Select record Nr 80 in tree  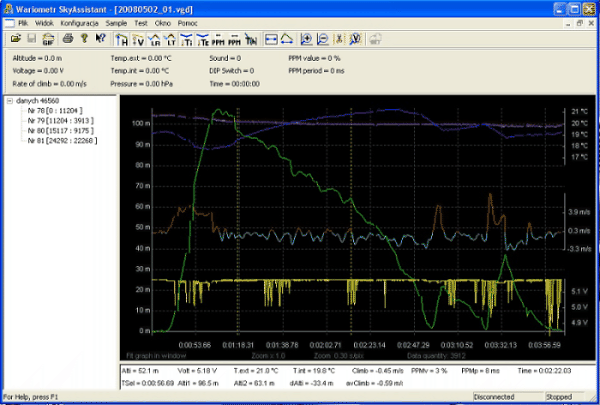coord(62,129)
